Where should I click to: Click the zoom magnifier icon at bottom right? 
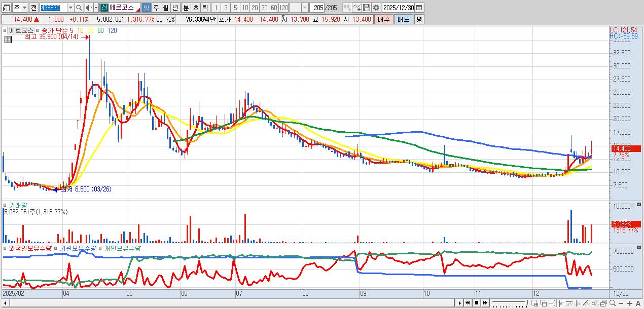[x=613, y=303]
